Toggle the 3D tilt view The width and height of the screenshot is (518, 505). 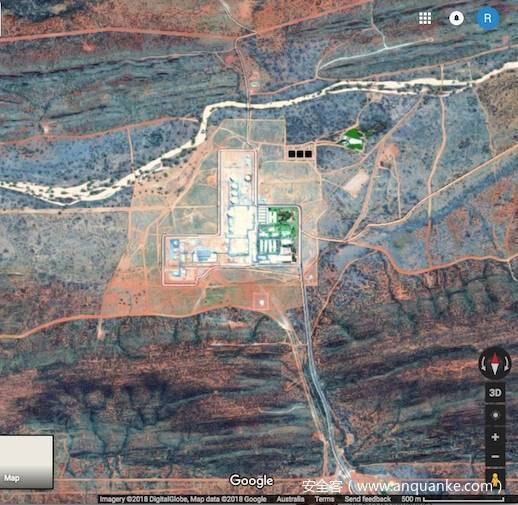click(495, 393)
